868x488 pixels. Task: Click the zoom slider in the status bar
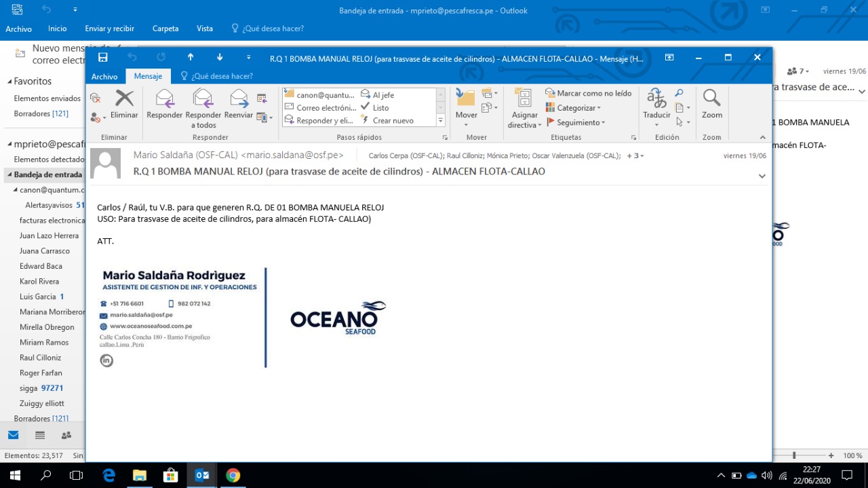click(794, 455)
